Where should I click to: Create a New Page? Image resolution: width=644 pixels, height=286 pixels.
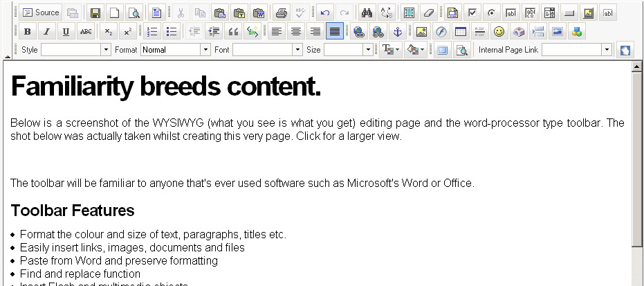tap(115, 12)
